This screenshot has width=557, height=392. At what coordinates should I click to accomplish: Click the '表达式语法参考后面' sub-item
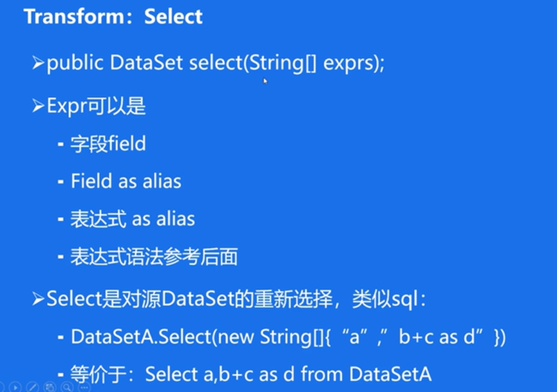155,257
